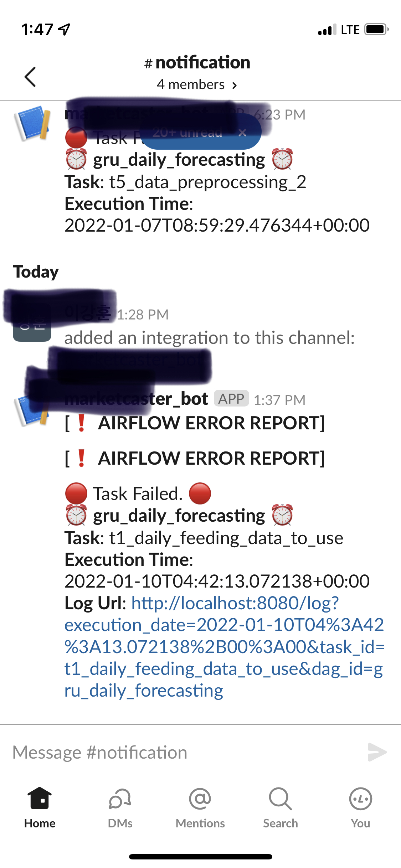Tap the first AIRFLOW ERROR REPORT heading
This screenshot has height=868, width=401.
[195, 423]
